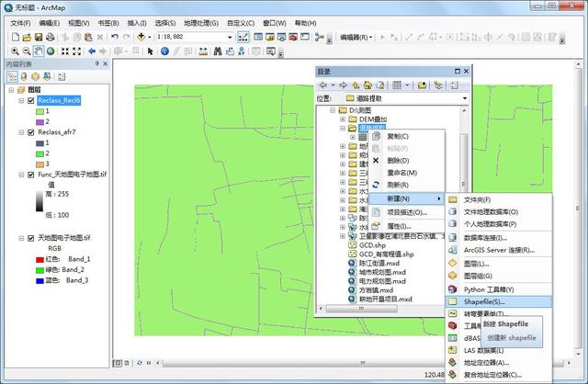This screenshot has height=384, width=588.
Task: Save the current map document
Action: [39, 37]
